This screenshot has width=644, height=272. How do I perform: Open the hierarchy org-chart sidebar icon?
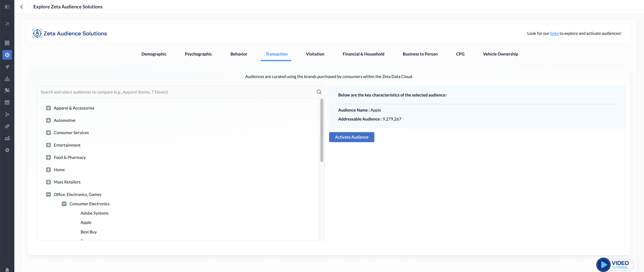pos(7,79)
